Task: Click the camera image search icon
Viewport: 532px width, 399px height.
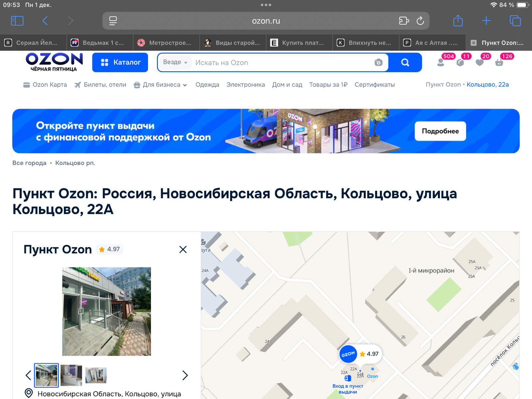Action: (x=378, y=63)
